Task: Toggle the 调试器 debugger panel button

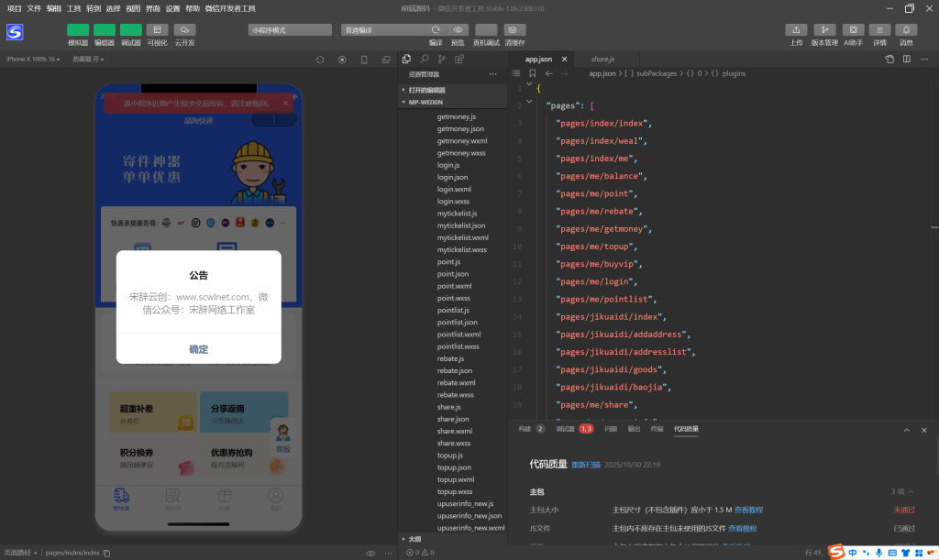Action: (131, 30)
